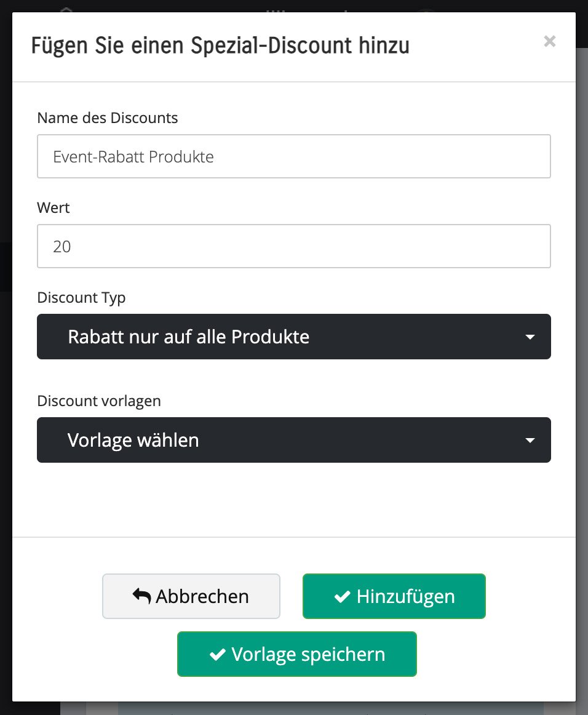Click the 'Discount vorlagen' label
This screenshot has width=588, height=715.
tap(99, 401)
